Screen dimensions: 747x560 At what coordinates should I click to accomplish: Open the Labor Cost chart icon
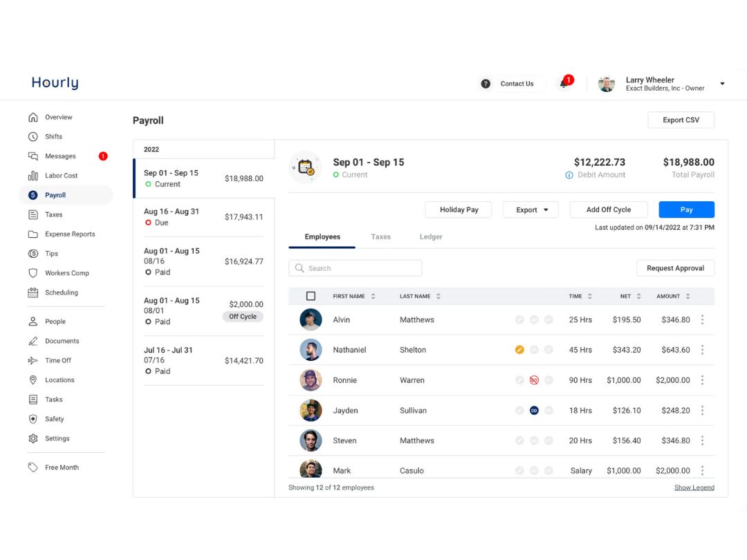[33, 176]
